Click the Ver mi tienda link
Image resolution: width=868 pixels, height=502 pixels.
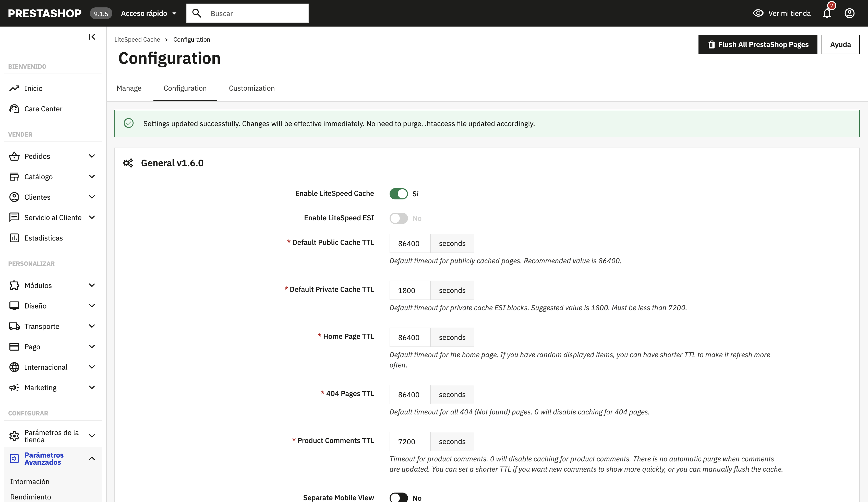781,13
